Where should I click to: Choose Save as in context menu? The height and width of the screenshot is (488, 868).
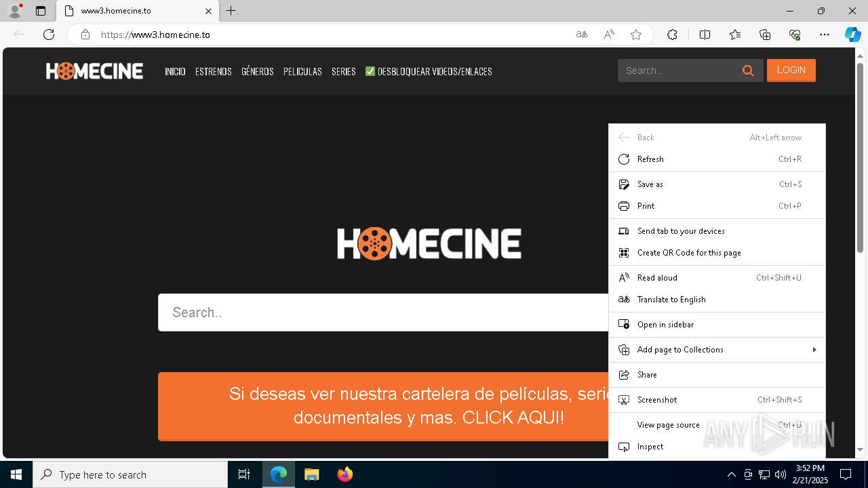(x=717, y=184)
